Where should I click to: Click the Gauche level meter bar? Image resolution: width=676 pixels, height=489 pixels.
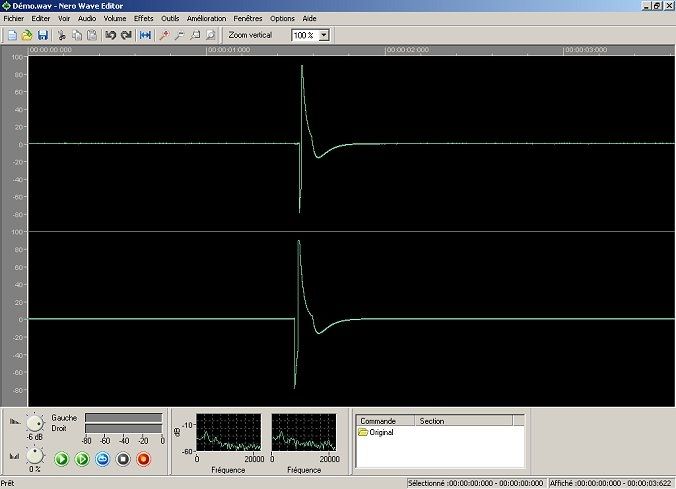pyautogui.click(x=124, y=418)
